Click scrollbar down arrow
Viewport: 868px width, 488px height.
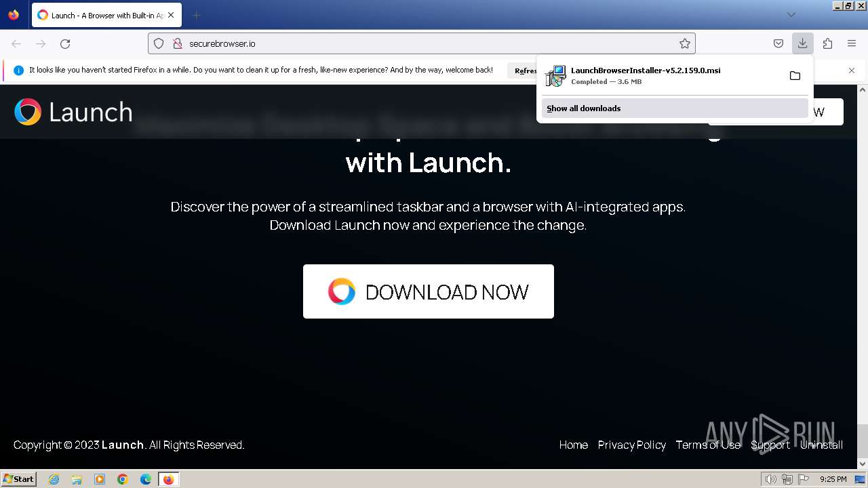(863, 464)
